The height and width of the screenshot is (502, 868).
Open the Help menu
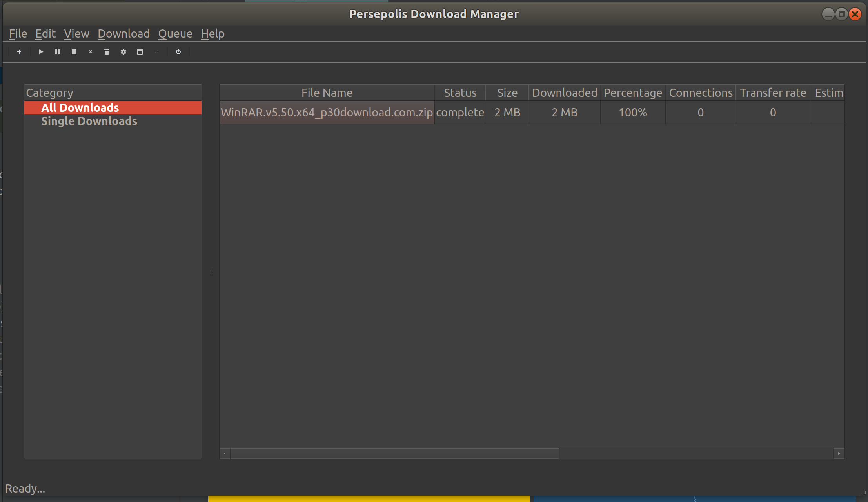pyautogui.click(x=213, y=34)
